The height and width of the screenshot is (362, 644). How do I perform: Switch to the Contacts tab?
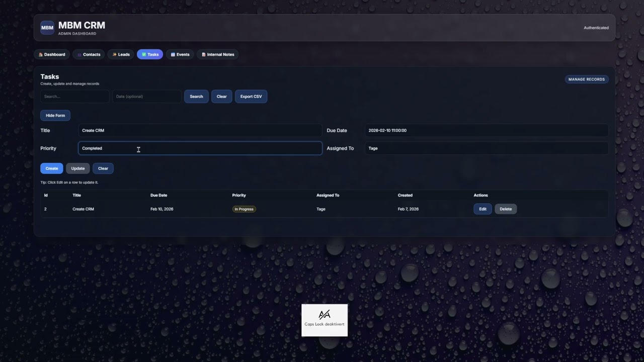tap(89, 54)
